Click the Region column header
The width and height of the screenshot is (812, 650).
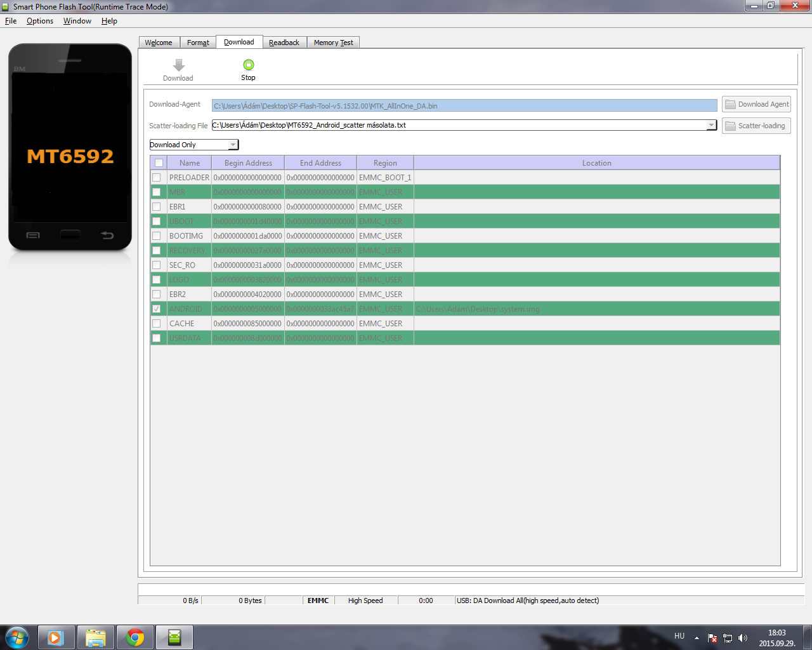click(x=385, y=163)
